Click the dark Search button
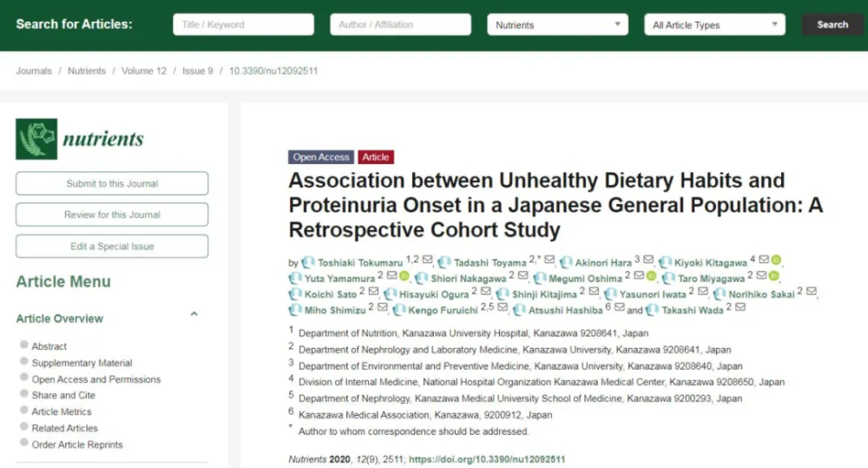Screen dimensions: 868x468 coord(832,25)
